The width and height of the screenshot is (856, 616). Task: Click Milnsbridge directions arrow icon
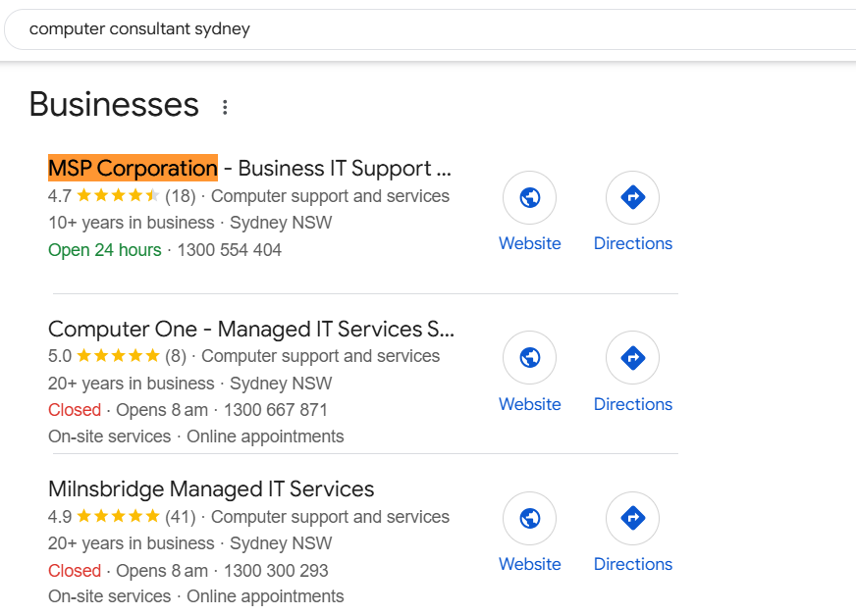(632, 518)
